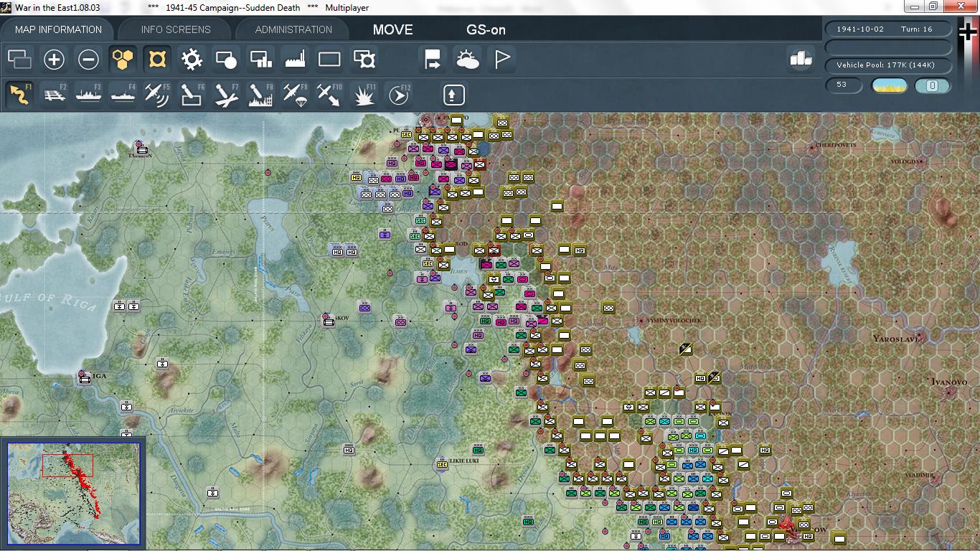Click the 53 value field

point(844,85)
